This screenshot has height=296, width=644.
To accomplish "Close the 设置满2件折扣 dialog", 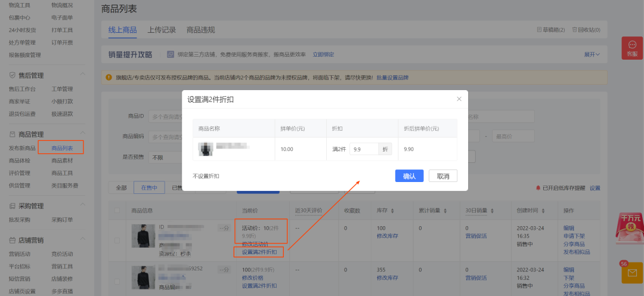I will [459, 99].
